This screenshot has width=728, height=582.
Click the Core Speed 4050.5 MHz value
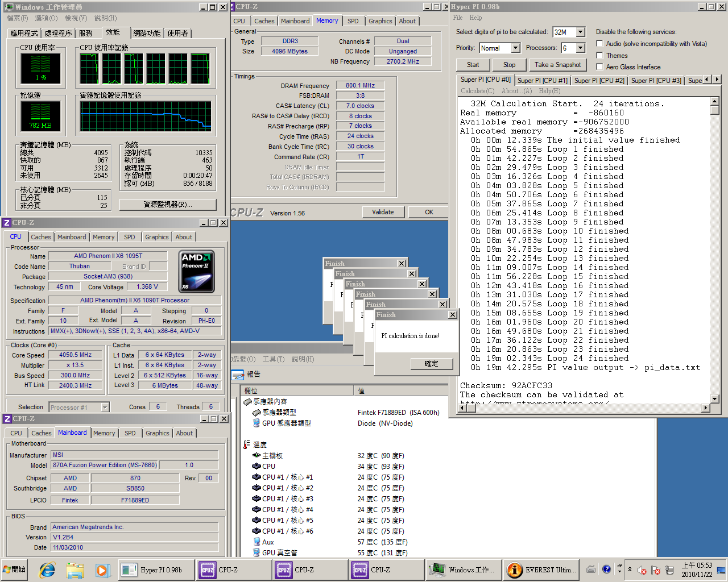click(x=75, y=355)
